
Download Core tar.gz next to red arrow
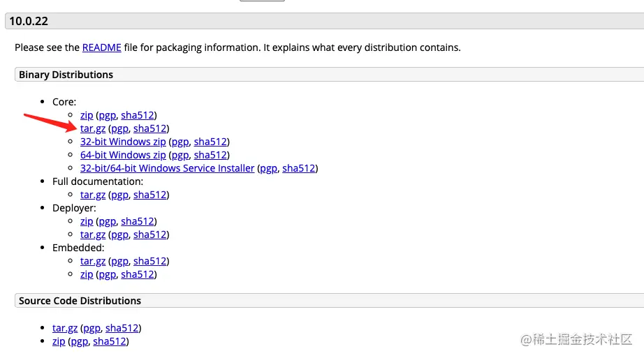[x=92, y=128]
